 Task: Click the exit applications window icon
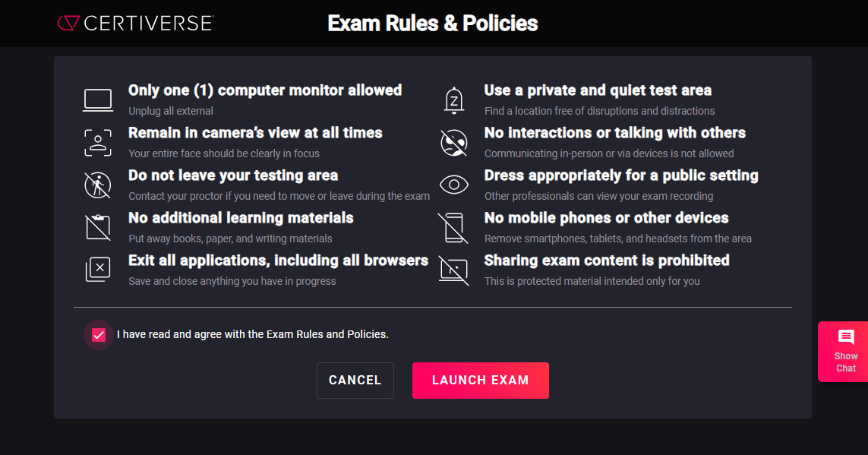(98, 270)
